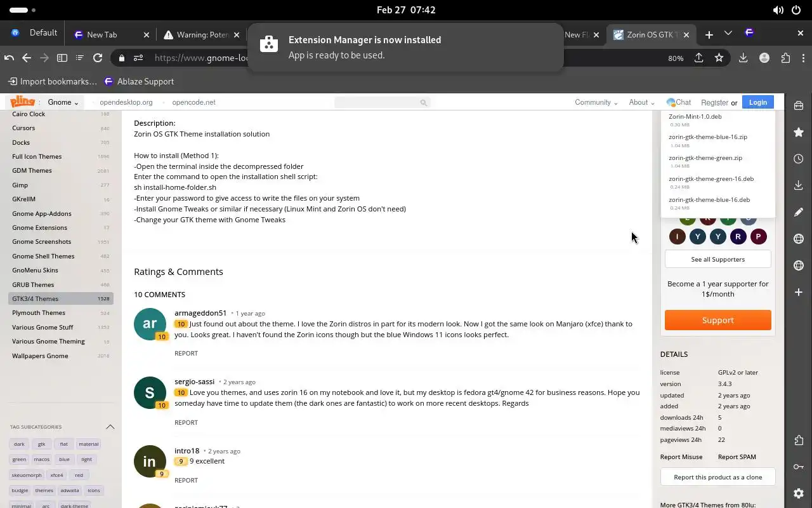Click the Pling logo
The width and height of the screenshot is (812, 508).
click(22, 102)
